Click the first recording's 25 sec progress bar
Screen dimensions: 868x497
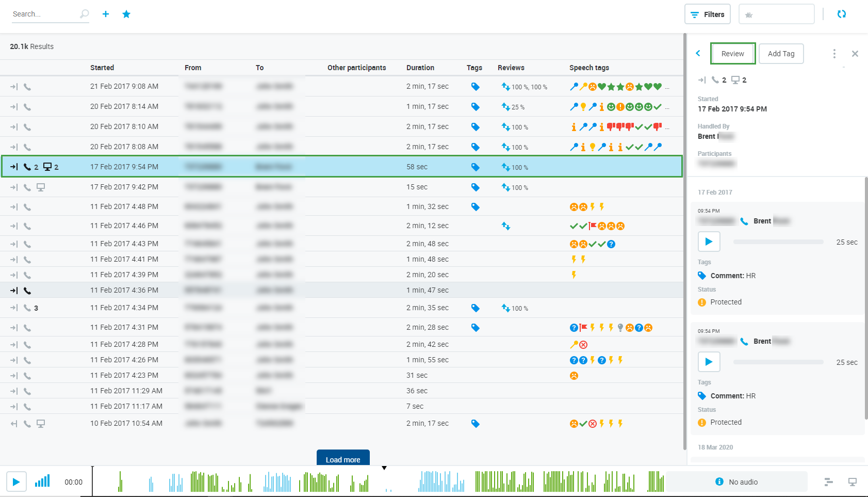[x=778, y=242]
